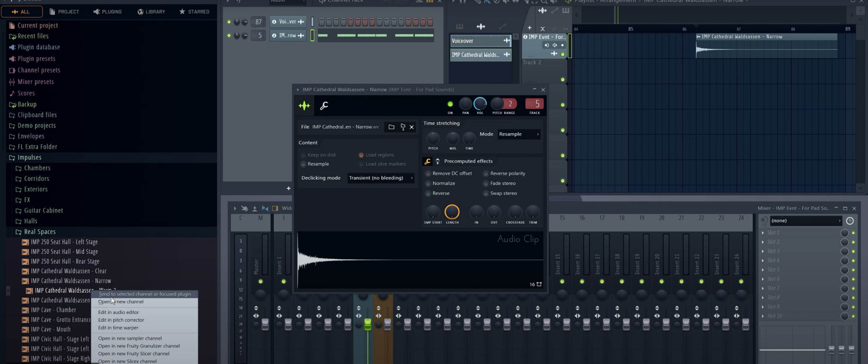Click the Backup icon in browser
Image resolution: width=868 pixels, height=364 pixels.
12,105
